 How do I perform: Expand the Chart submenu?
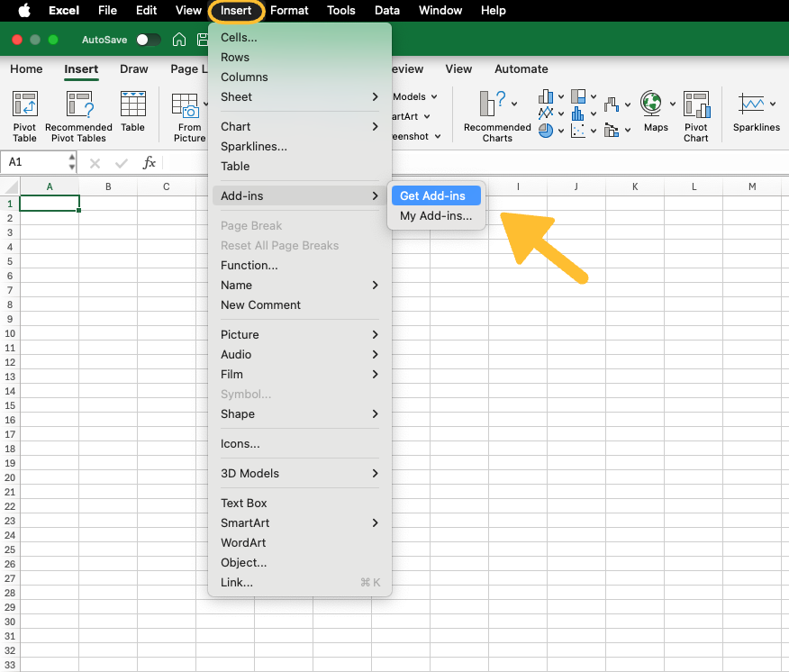(299, 127)
